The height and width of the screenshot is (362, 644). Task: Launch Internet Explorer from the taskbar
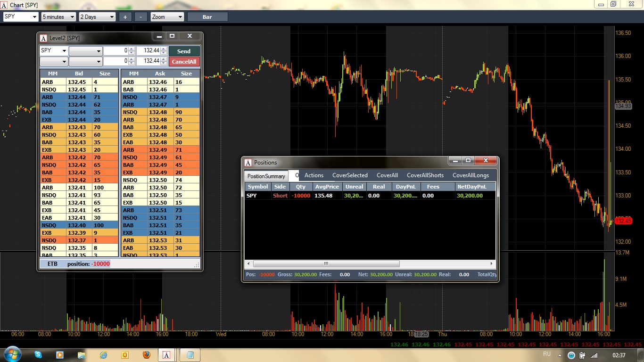tap(104, 354)
